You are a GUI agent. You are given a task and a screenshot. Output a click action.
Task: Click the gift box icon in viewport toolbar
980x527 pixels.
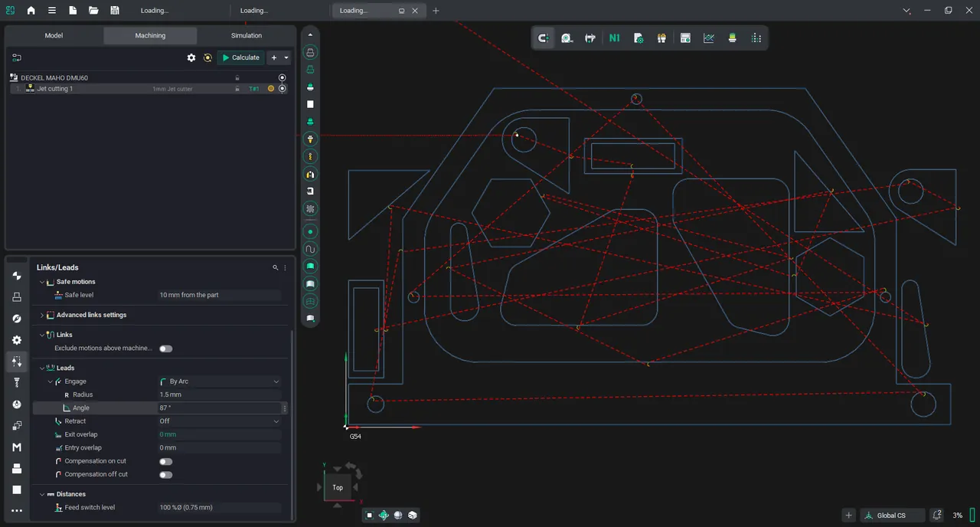pyautogui.click(x=661, y=38)
